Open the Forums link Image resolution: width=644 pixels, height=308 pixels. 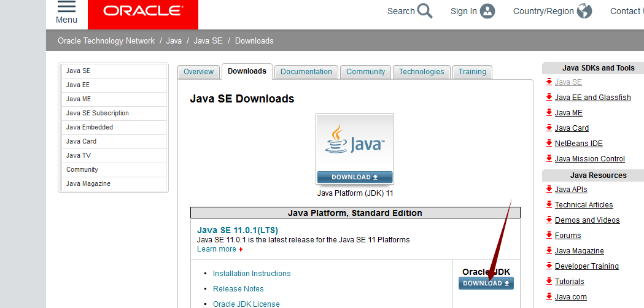(x=568, y=236)
